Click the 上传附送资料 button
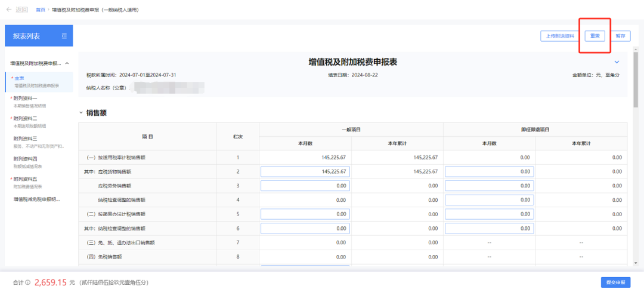The image size is (644, 298). (x=559, y=36)
